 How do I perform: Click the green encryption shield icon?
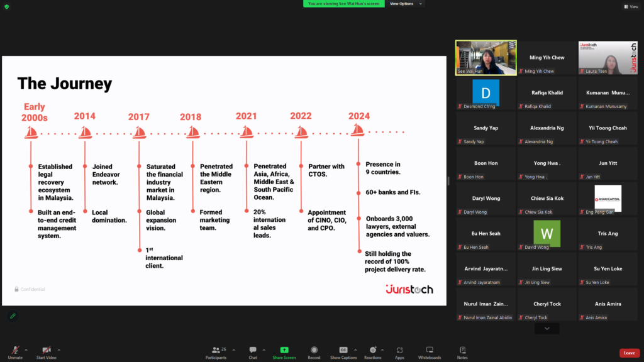[x=6, y=6]
